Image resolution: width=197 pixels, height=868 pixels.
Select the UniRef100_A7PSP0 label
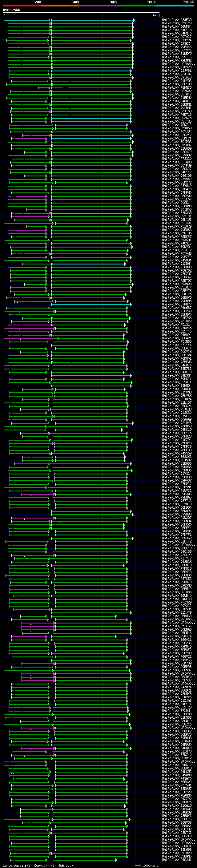(x=177, y=67)
